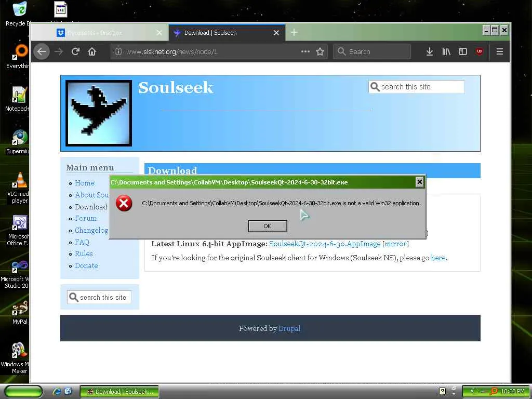Click the second quick launch icon

pyautogui.click(x=68, y=391)
